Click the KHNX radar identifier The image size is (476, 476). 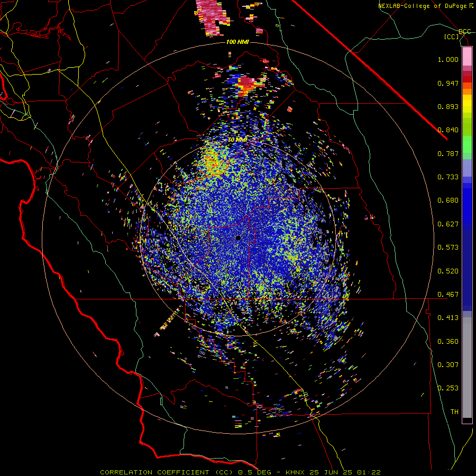point(295,472)
